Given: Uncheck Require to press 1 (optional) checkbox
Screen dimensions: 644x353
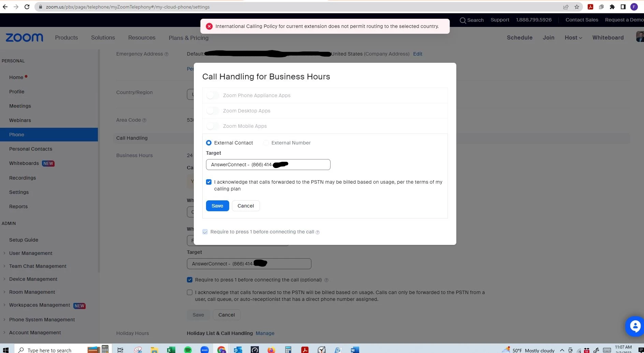Looking at the screenshot, I should [x=190, y=280].
